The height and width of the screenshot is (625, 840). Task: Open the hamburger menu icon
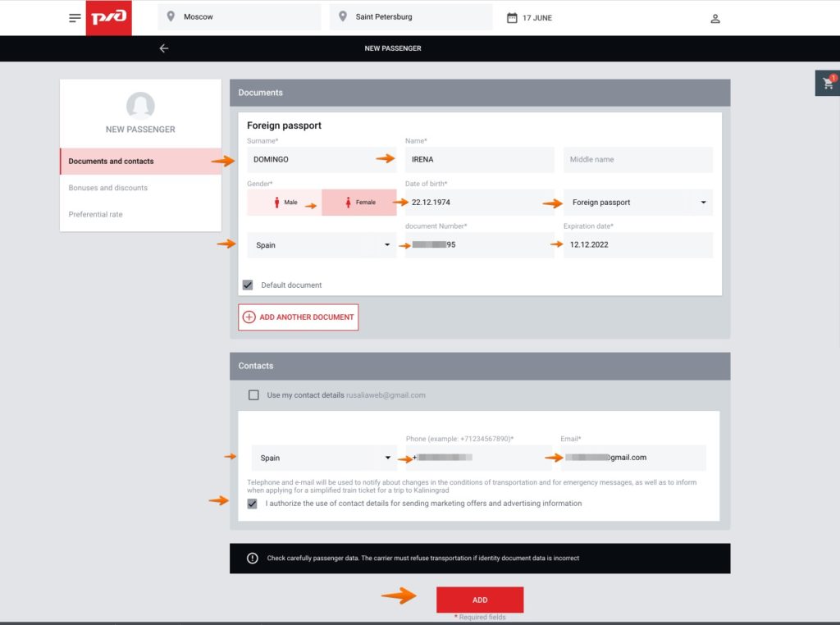pyautogui.click(x=75, y=18)
